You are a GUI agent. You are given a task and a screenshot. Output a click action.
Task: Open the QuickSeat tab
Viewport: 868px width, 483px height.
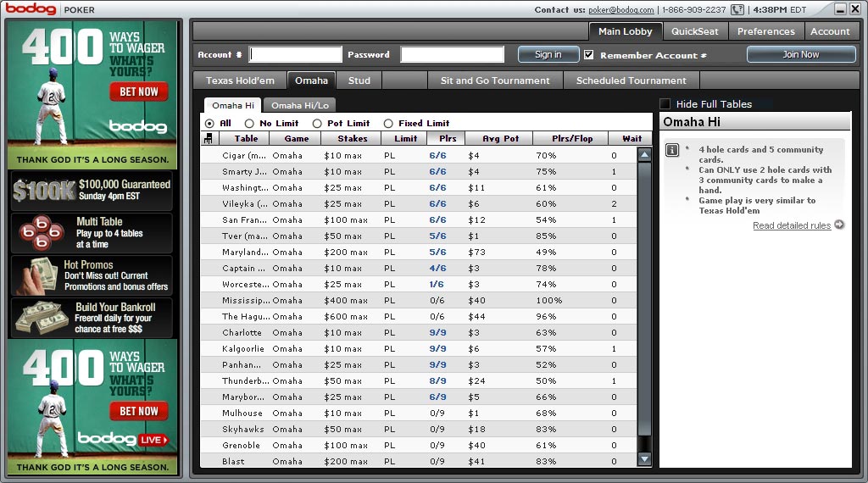point(695,31)
